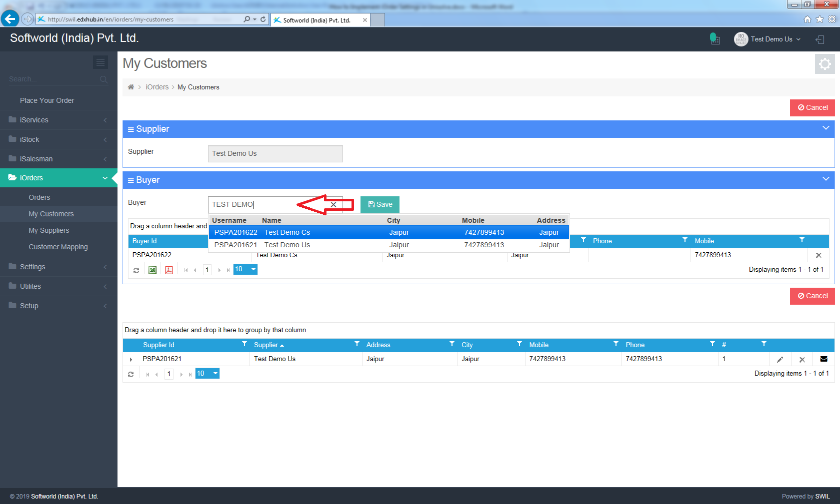Filter buyer grid Mobile column
840x504 pixels.
coord(801,240)
